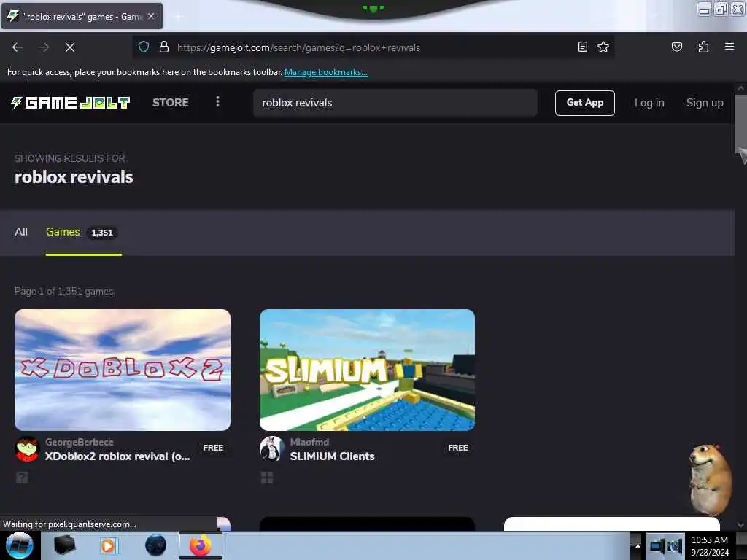Open the Log in link
Image resolution: width=747 pixels, height=560 pixels.
pyautogui.click(x=649, y=103)
